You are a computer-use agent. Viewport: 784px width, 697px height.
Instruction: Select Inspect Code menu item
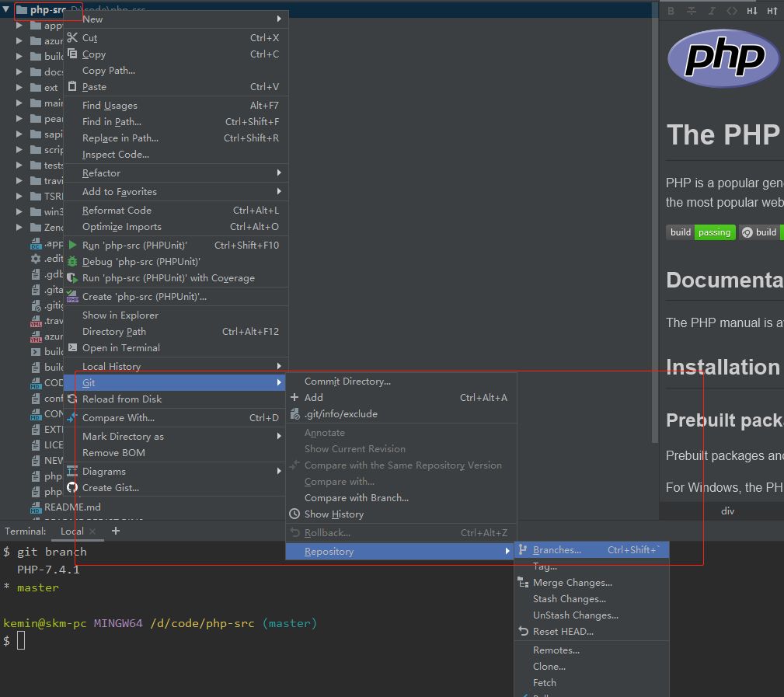pos(176,155)
